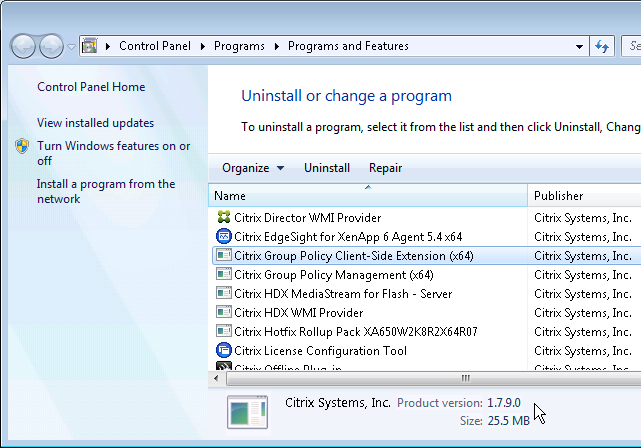Click the Citrix Director WMI Provider icon
The width and height of the screenshot is (641, 448).
tap(224, 217)
